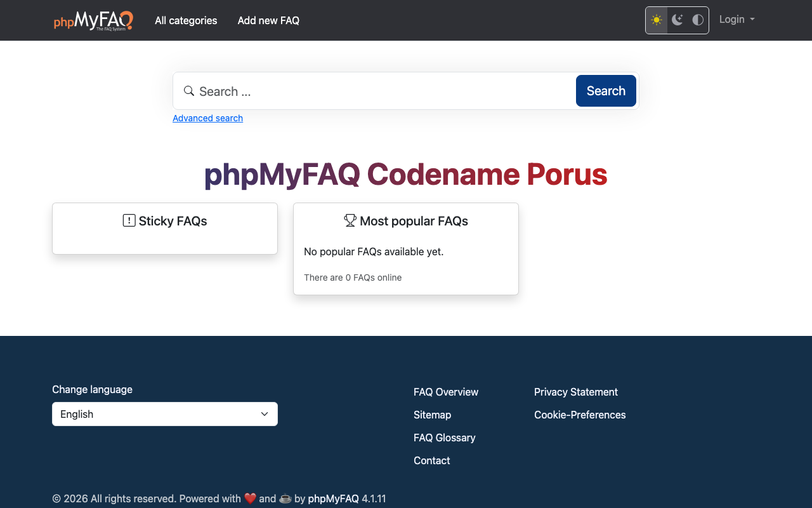Screen dimensions: 812x508
Task: Click the Most popular FAQs heading
Action: [x=414, y=221]
